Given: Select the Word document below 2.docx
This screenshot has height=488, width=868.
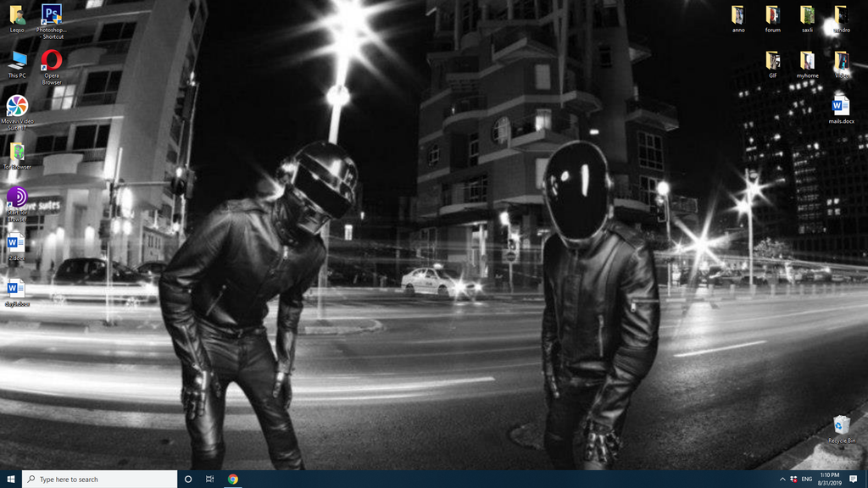Looking at the screenshot, I should click(17, 292).
